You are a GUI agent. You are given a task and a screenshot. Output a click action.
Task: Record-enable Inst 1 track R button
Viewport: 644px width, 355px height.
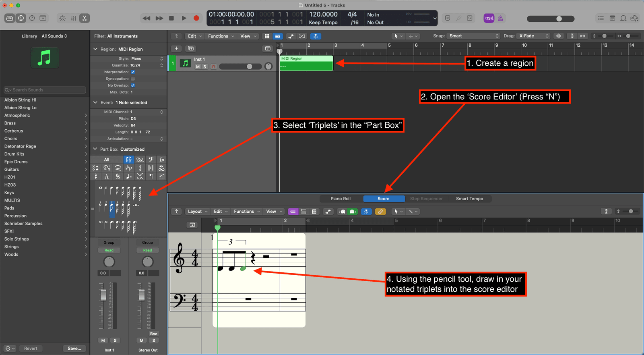tap(213, 67)
